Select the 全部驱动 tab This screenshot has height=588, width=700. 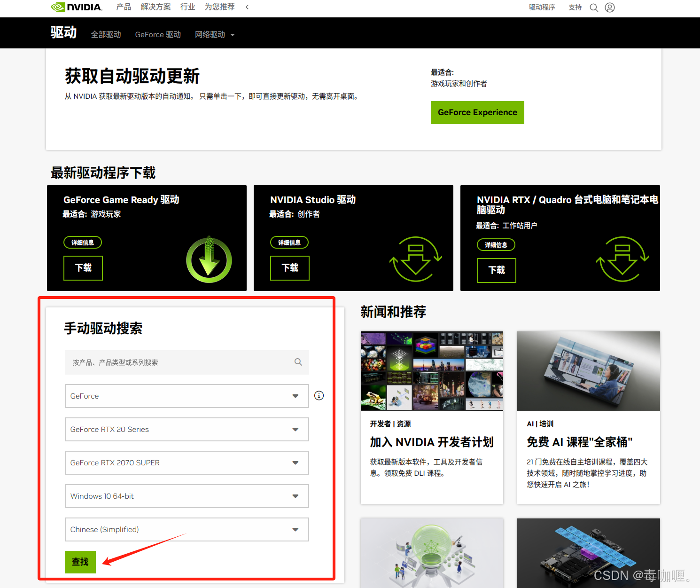pyautogui.click(x=106, y=35)
